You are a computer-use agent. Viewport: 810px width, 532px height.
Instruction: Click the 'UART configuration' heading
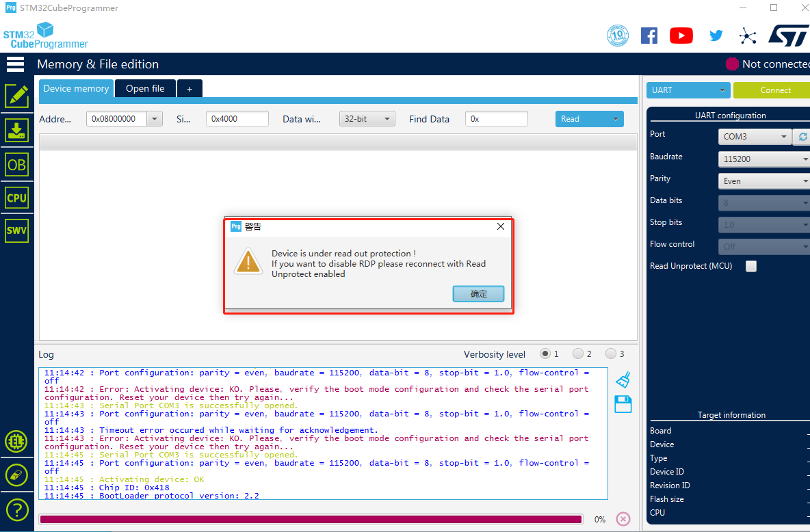pos(731,115)
